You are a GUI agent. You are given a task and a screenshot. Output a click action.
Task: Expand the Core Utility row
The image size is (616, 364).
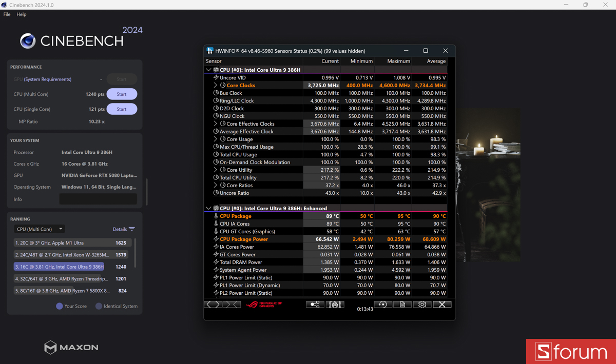(x=216, y=170)
